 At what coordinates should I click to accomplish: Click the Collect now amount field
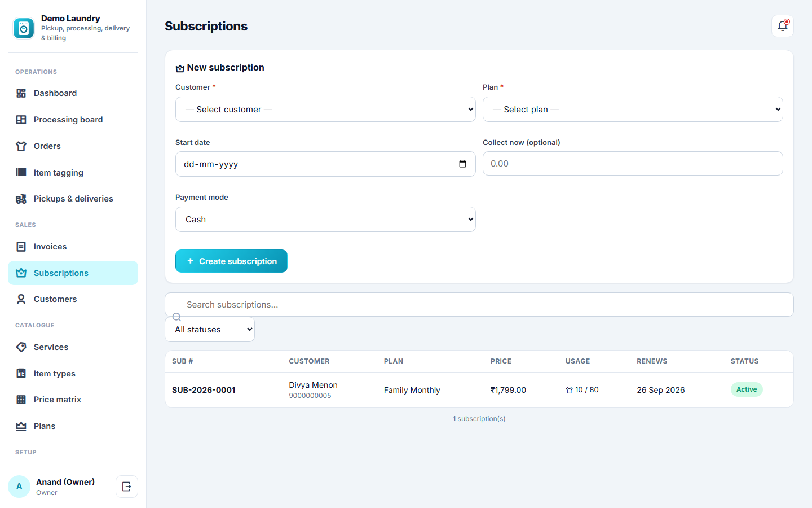coord(633,164)
